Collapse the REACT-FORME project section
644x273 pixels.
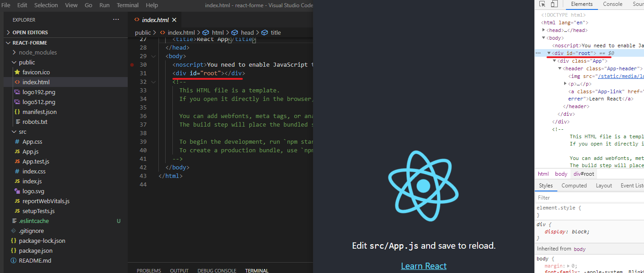click(x=30, y=43)
